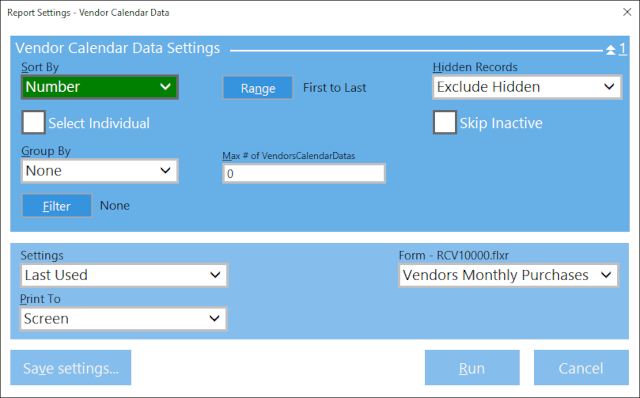
Task: Click the 'Print To' label
Action: click(40, 299)
